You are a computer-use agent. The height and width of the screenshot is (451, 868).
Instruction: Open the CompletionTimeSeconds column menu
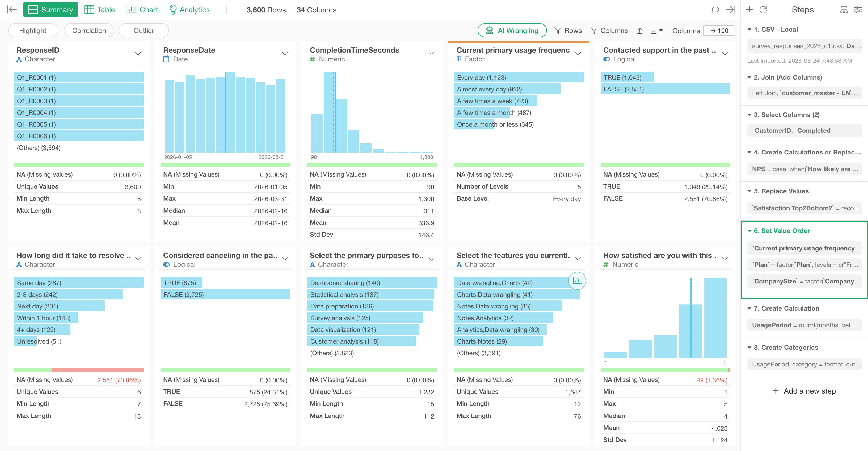pos(431,54)
